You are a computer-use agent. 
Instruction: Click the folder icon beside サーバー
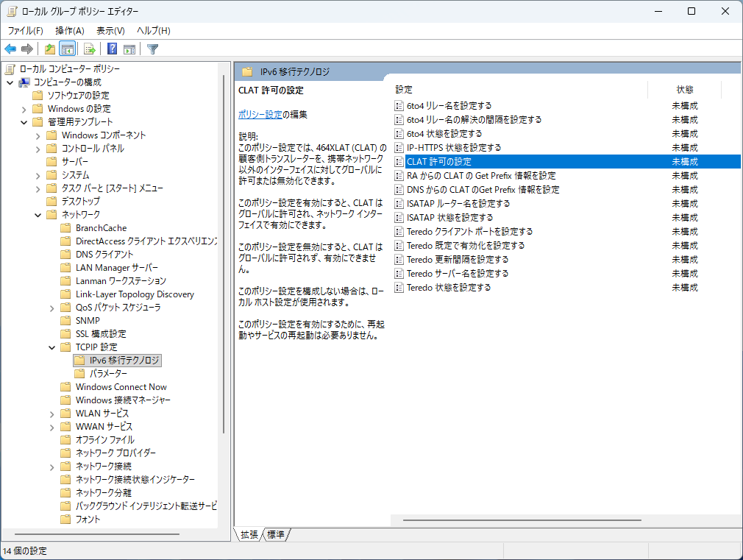click(x=51, y=162)
